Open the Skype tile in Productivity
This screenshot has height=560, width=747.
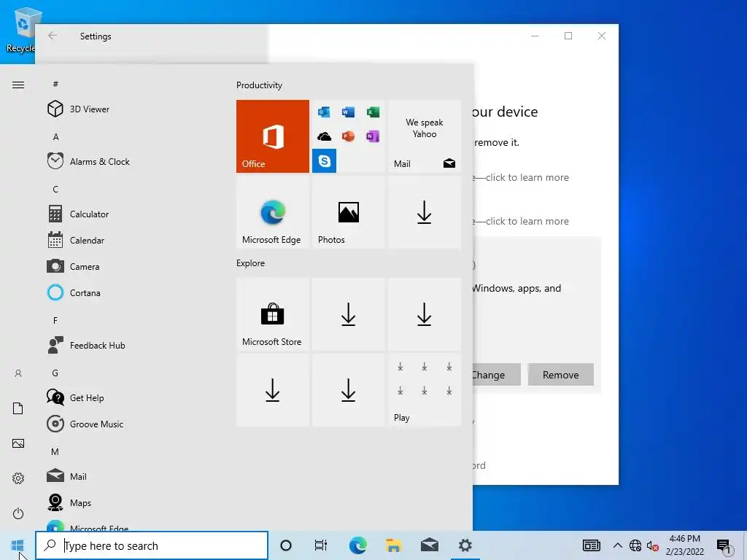tap(324, 160)
